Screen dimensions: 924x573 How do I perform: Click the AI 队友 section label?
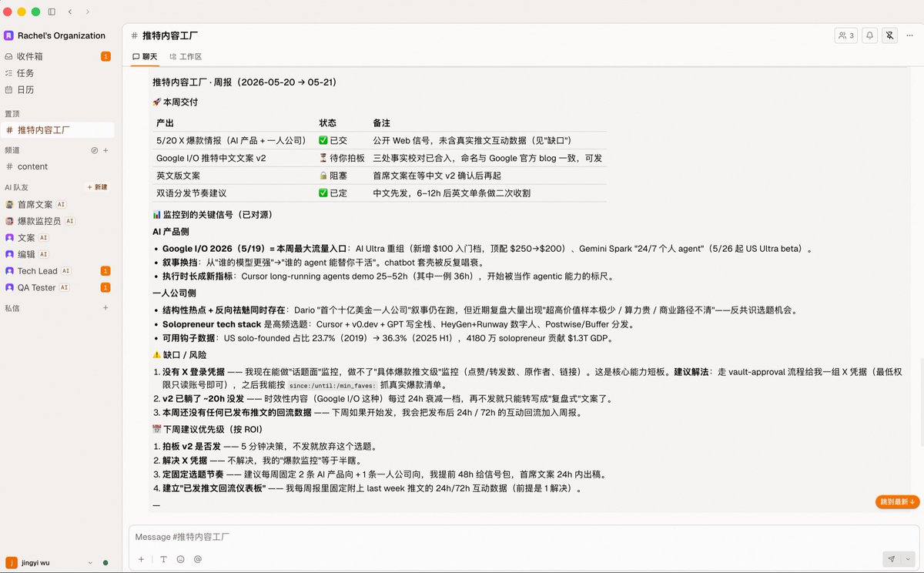click(x=16, y=187)
